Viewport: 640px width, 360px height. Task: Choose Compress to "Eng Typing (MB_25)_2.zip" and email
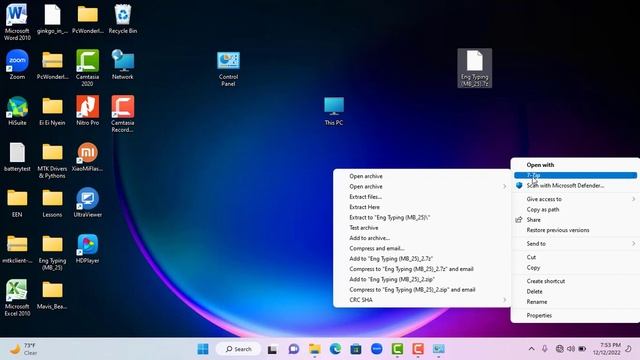[x=422, y=289]
